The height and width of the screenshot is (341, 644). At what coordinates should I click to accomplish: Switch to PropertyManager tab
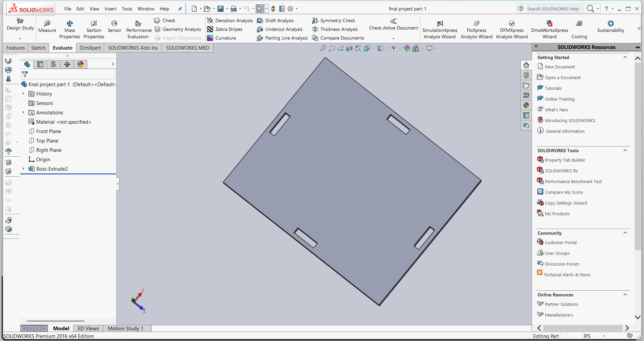(40, 64)
